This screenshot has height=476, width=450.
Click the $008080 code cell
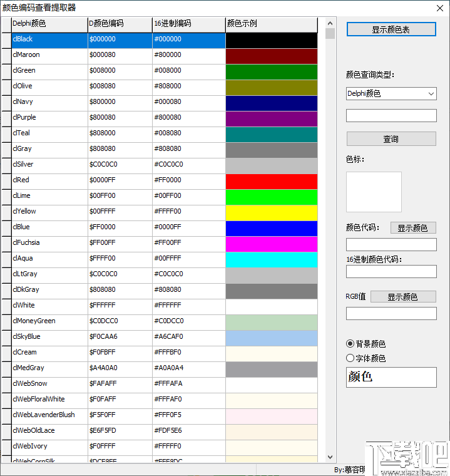coord(120,88)
